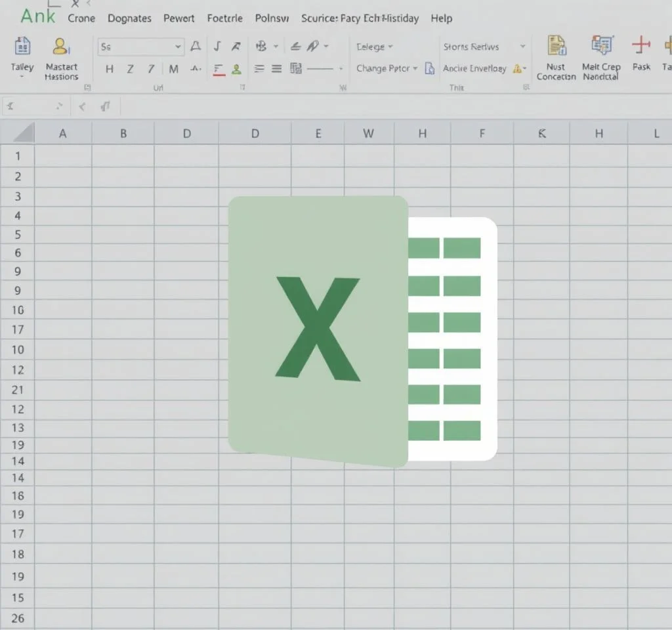This screenshot has height=630, width=672.
Task: Open the line style dropdown arrow
Action: [x=341, y=68]
